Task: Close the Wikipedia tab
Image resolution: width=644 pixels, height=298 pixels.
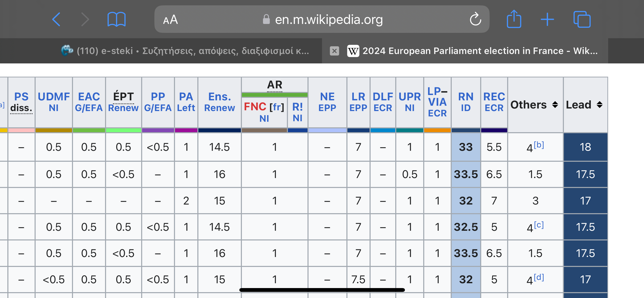Action: (334, 51)
